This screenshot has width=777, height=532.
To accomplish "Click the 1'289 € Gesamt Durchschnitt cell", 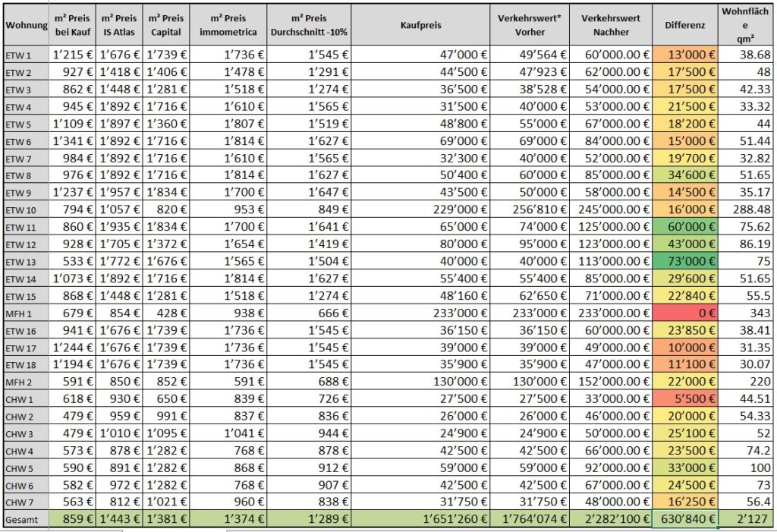I will 310,519.
